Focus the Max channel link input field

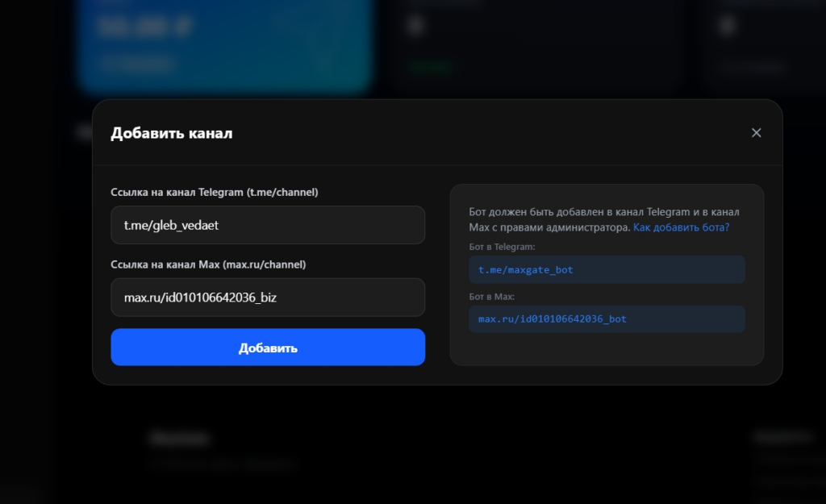pyautogui.click(x=267, y=298)
